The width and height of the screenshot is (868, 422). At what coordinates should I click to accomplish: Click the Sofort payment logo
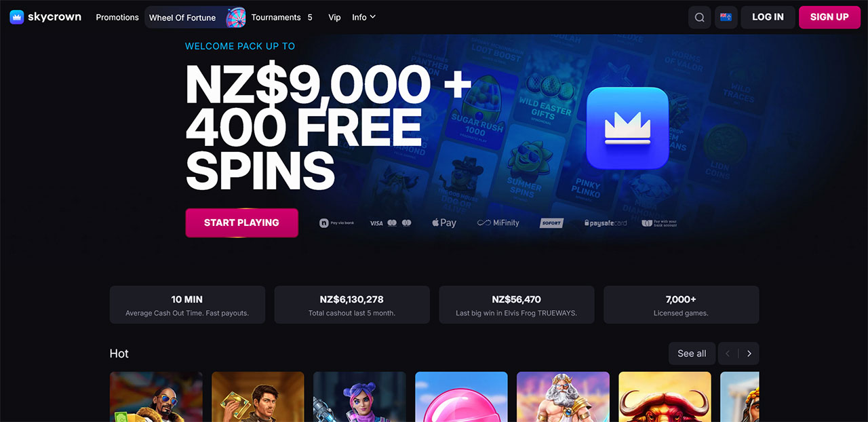click(551, 223)
